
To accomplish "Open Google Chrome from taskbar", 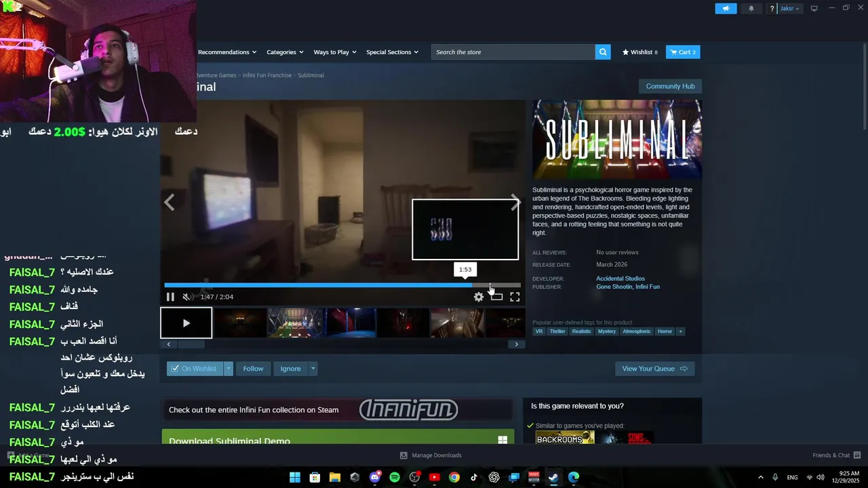I will tap(454, 477).
